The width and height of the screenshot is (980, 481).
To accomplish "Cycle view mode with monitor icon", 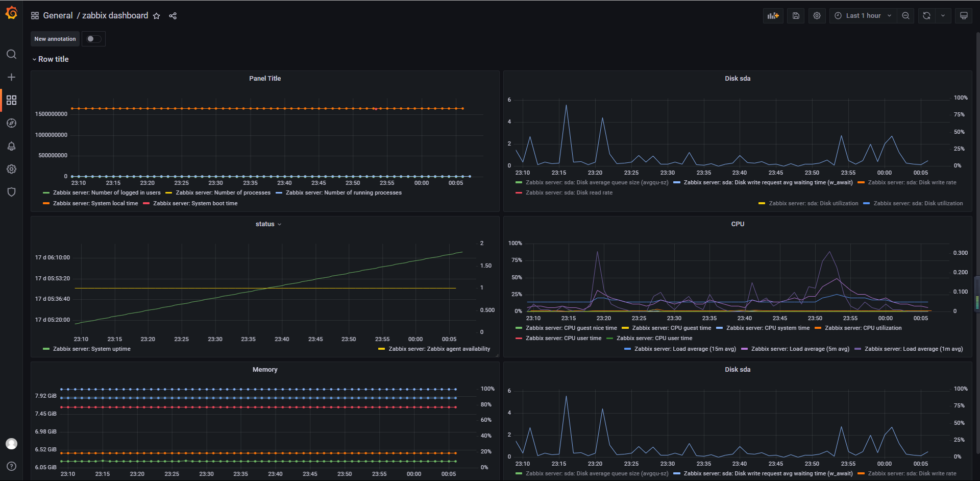I will point(964,16).
